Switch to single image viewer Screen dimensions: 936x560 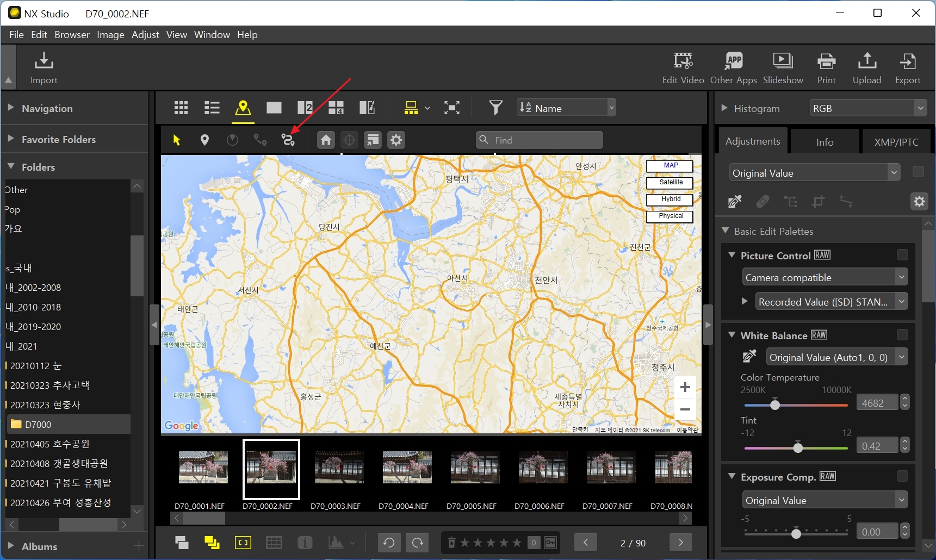[x=274, y=108]
